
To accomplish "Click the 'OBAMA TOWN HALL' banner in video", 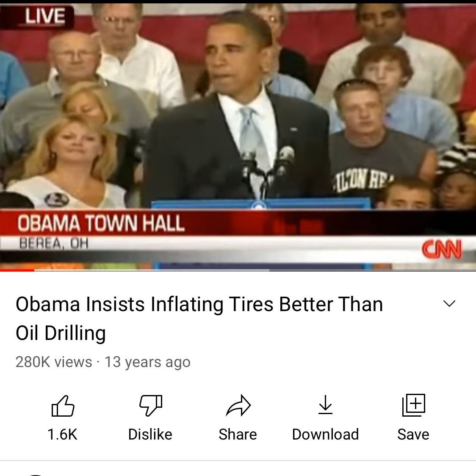I will [101, 223].
